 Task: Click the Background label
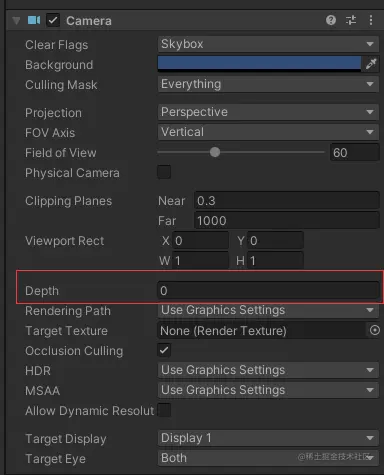coord(59,65)
